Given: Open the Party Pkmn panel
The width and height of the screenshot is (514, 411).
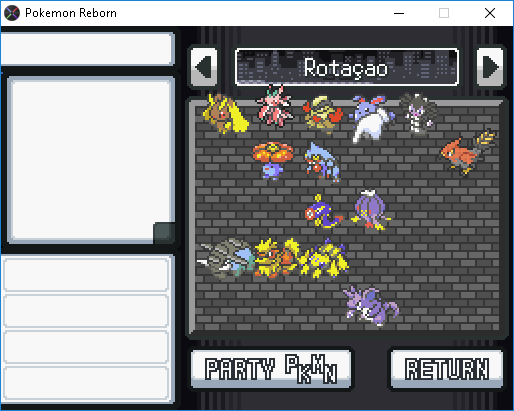Looking at the screenshot, I should pyautogui.click(x=271, y=369).
